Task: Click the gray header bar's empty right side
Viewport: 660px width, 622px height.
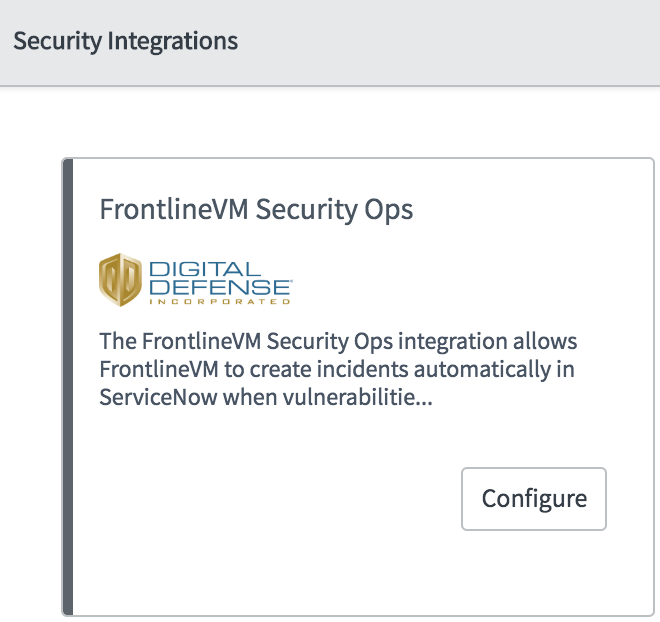Action: tap(480, 41)
